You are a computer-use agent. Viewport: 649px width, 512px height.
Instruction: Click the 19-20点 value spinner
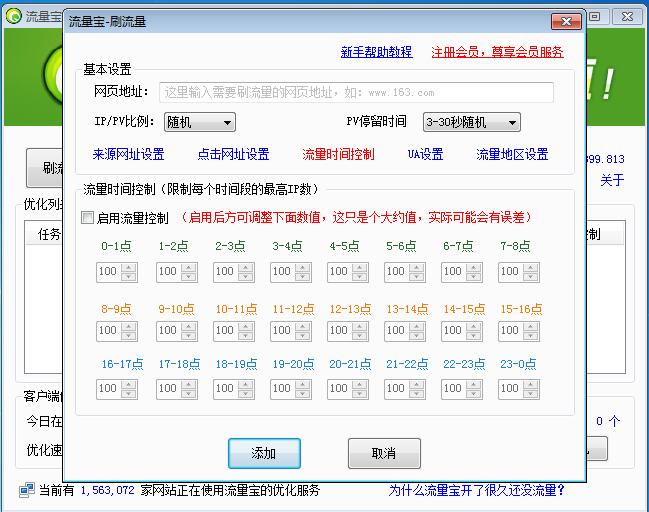click(291, 389)
